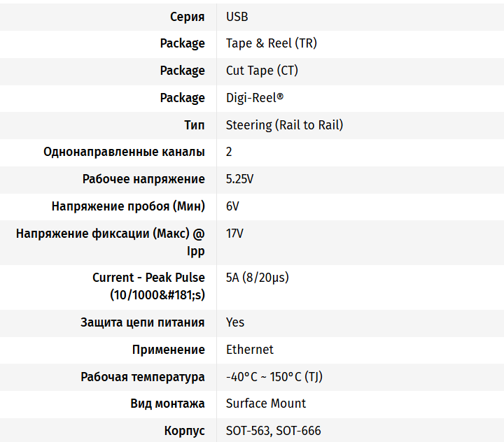Image resolution: width=504 pixels, height=442 pixels.
Task: Select the "5.25V" voltage value
Action: [239, 179]
